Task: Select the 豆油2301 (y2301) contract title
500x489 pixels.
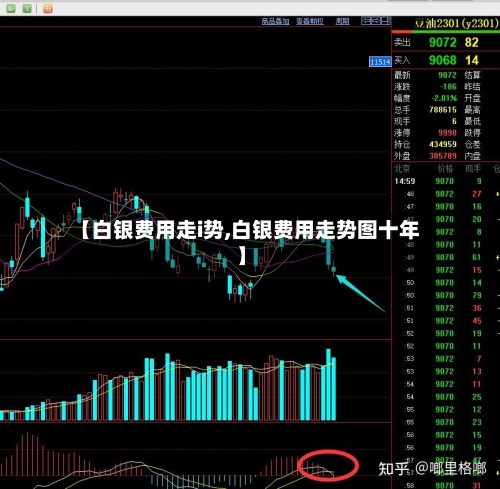Action: tap(456, 23)
